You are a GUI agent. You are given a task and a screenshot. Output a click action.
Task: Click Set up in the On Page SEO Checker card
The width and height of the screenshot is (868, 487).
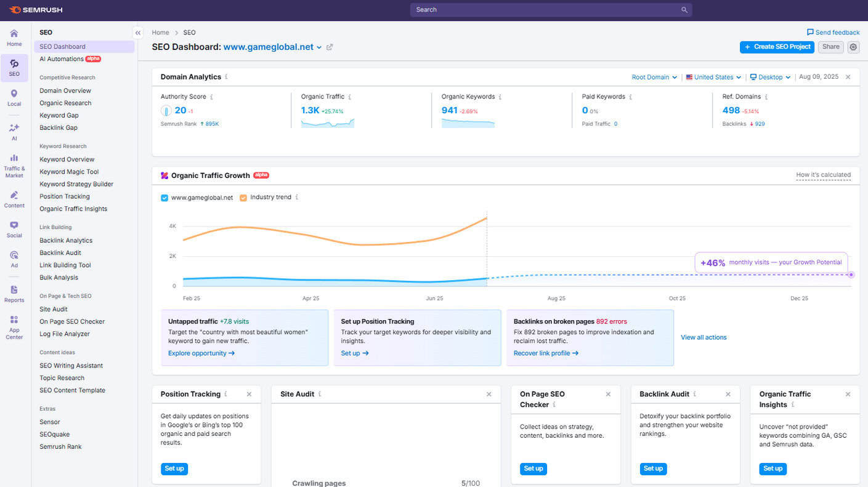point(533,469)
